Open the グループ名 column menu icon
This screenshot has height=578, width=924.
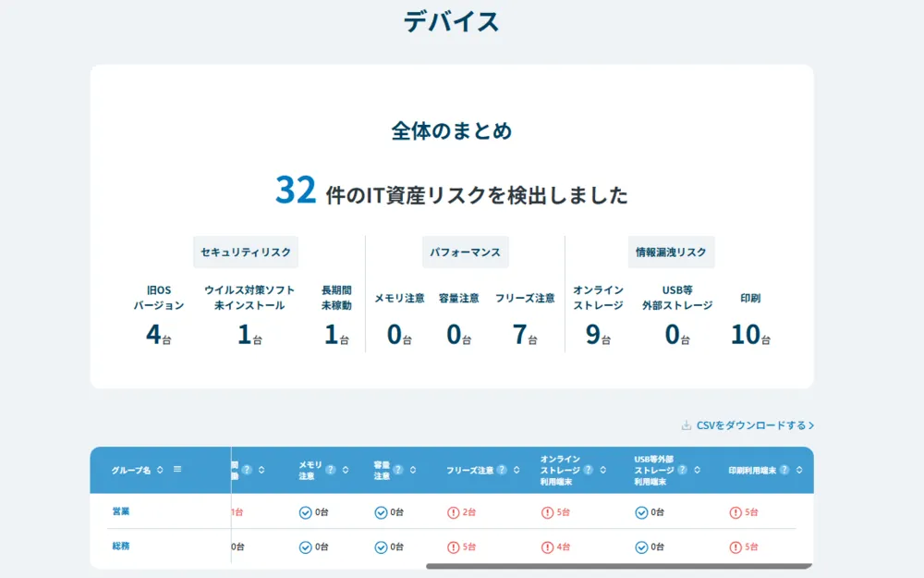(x=177, y=469)
